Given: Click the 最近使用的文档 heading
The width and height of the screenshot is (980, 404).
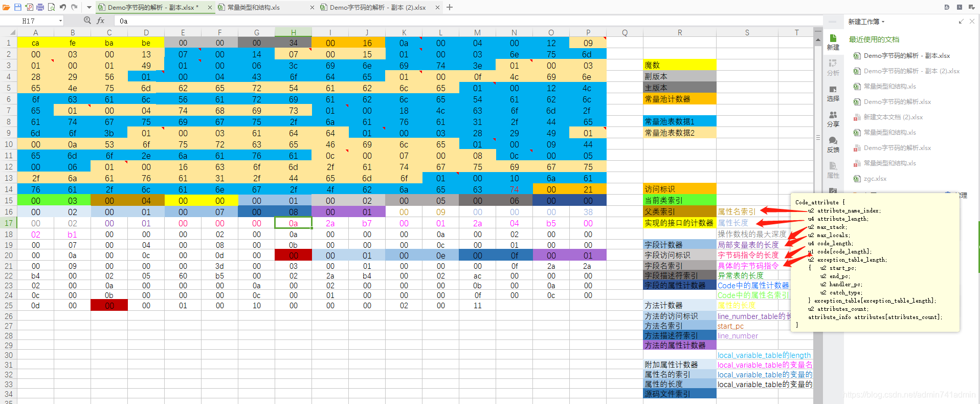Looking at the screenshot, I should pyautogui.click(x=874, y=39).
